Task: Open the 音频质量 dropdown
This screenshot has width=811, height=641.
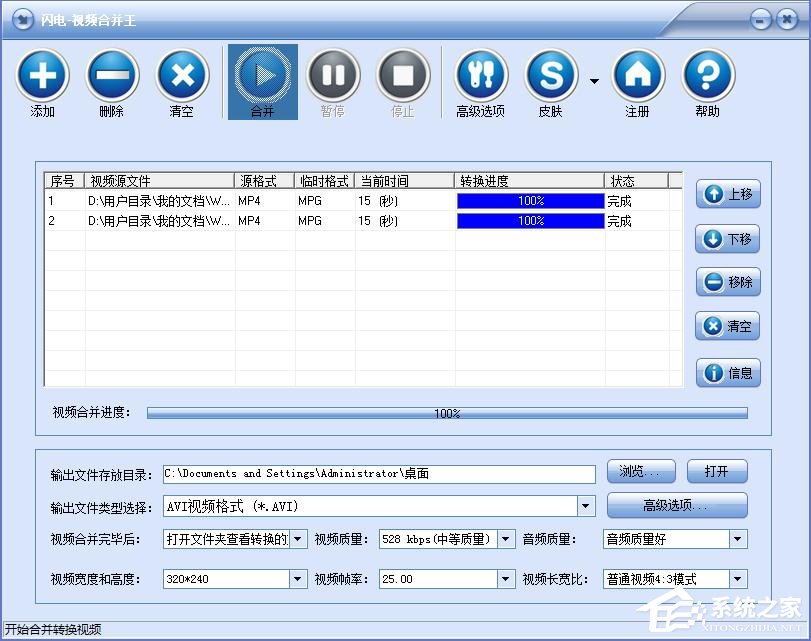Action: click(x=736, y=539)
